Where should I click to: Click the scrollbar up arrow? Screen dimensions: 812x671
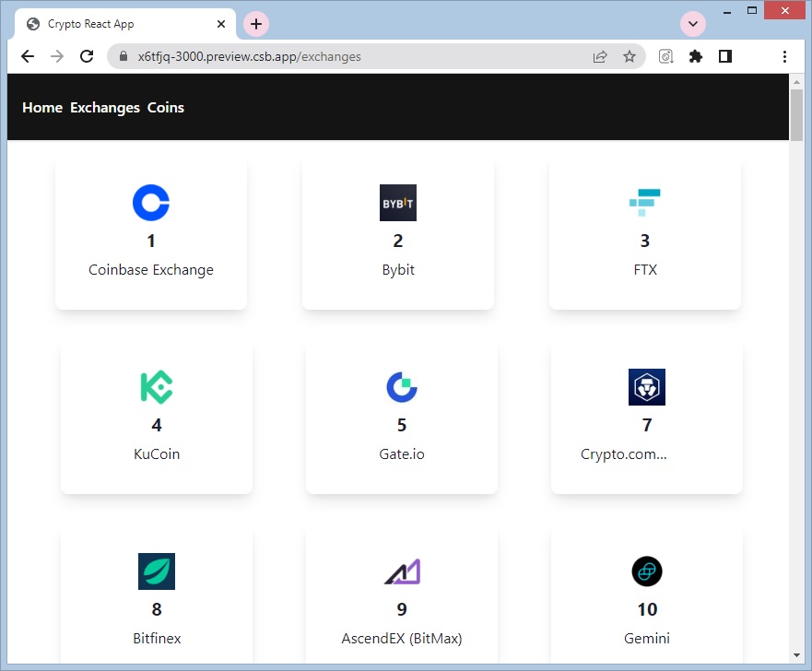click(x=796, y=81)
